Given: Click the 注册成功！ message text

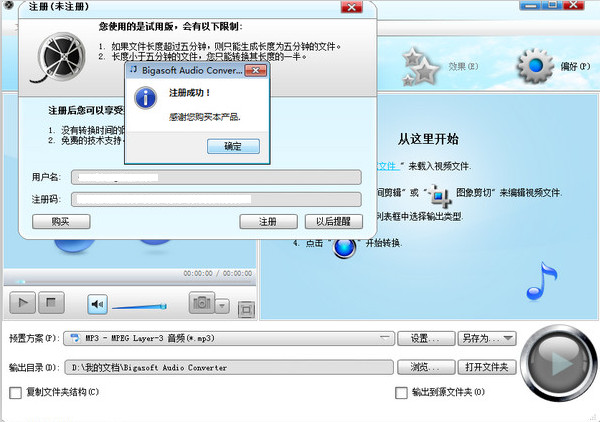Looking at the screenshot, I should (189, 93).
